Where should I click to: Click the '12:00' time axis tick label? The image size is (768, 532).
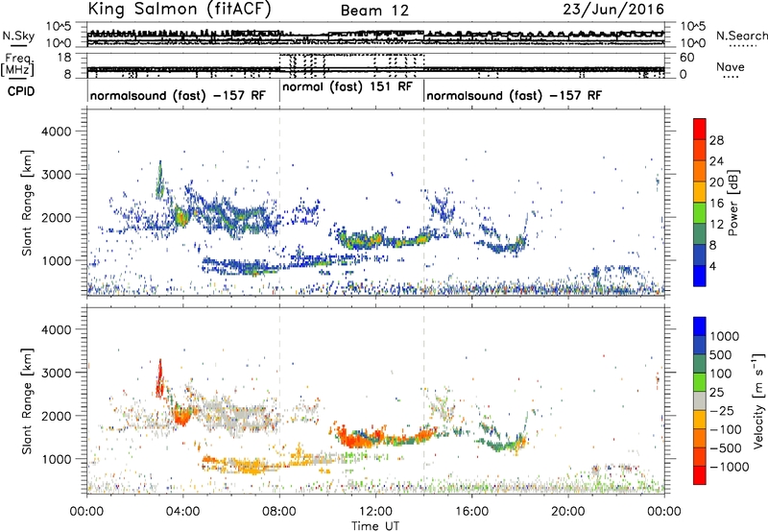375,512
